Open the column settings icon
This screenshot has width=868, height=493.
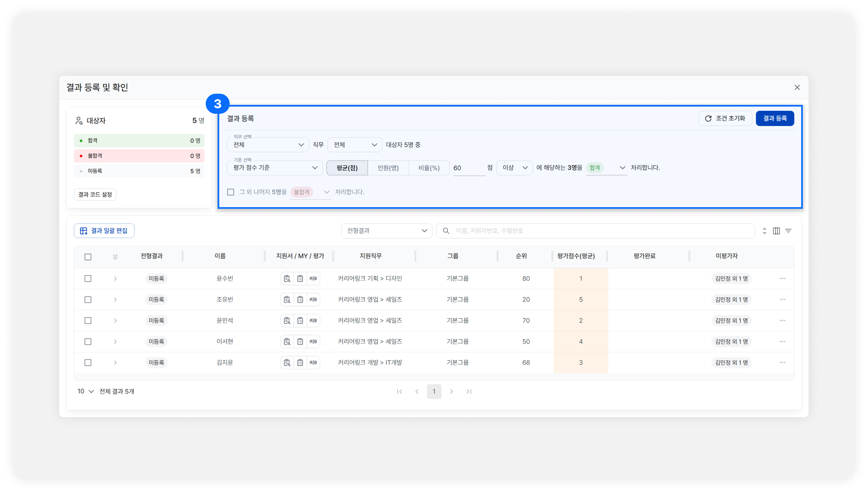pos(776,231)
